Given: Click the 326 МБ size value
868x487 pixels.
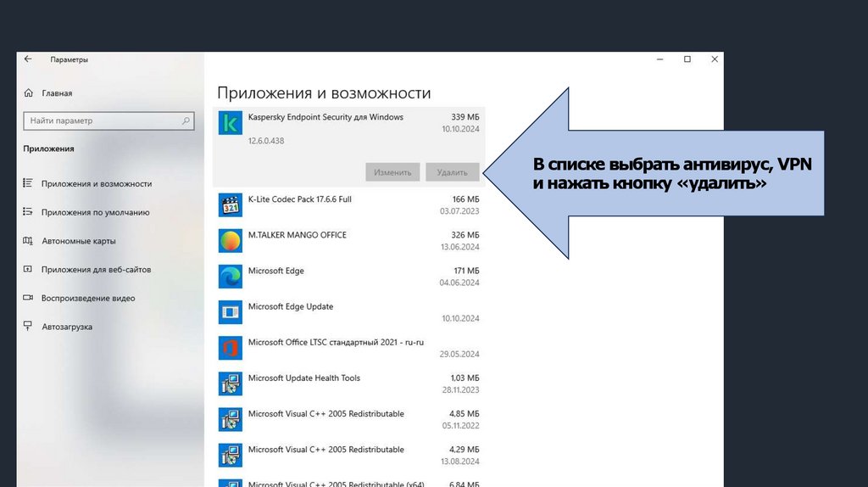Looking at the screenshot, I should pyautogui.click(x=465, y=235).
